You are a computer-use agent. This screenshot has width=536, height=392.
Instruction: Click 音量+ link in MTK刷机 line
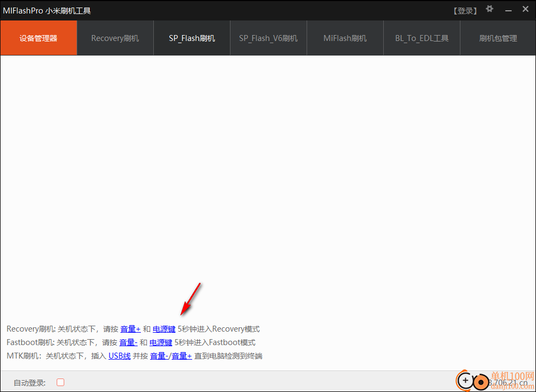182,356
